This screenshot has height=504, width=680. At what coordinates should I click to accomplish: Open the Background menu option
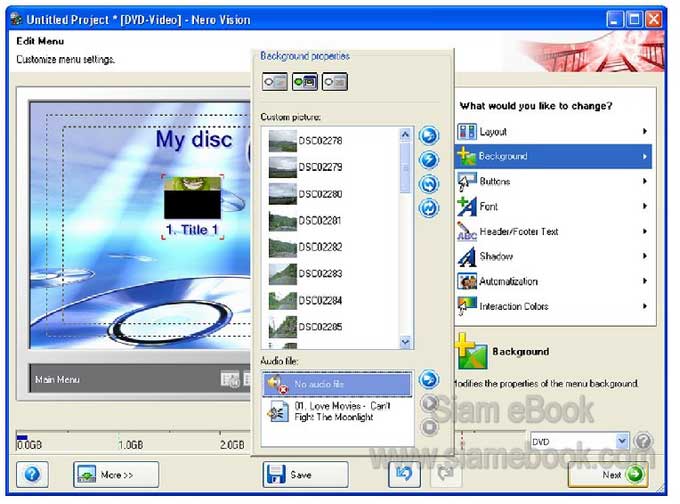pyautogui.click(x=553, y=156)
